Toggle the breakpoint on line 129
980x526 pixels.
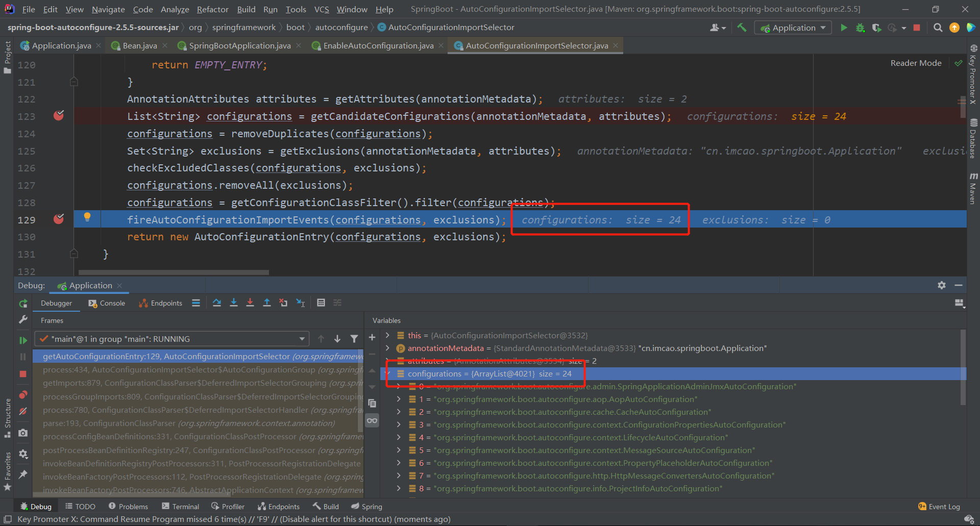[59, 219]
